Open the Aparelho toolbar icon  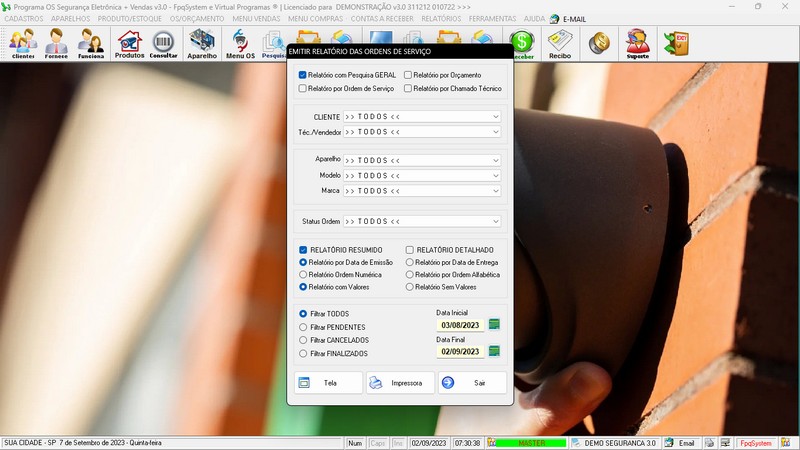[x=202, y=43]
